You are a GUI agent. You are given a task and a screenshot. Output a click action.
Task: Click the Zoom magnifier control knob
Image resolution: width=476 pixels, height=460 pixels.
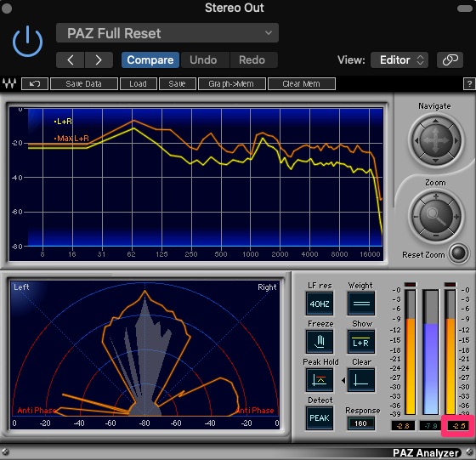pyautogui.click(x=436, y=216)
